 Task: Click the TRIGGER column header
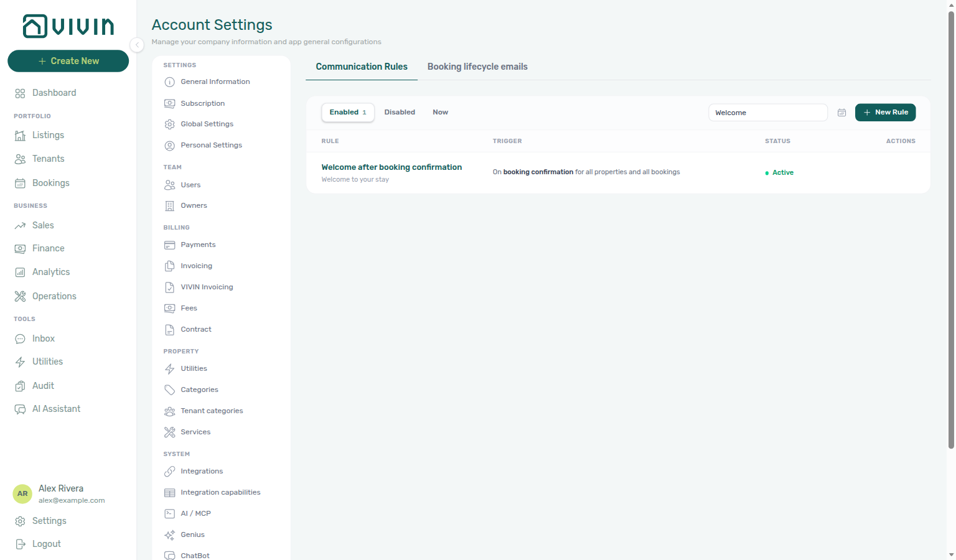[507, 141]
